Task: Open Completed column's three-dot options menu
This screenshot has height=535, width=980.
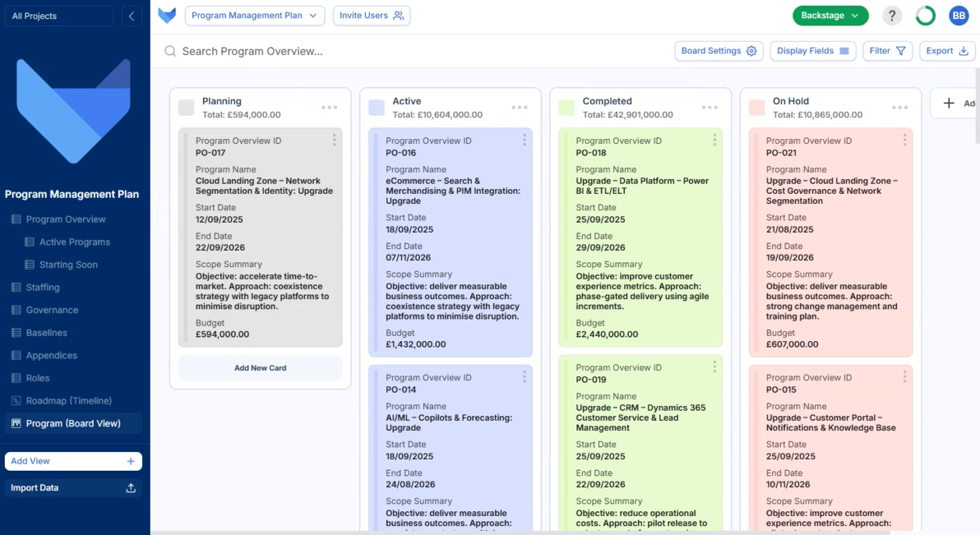Action: [710, 108]
